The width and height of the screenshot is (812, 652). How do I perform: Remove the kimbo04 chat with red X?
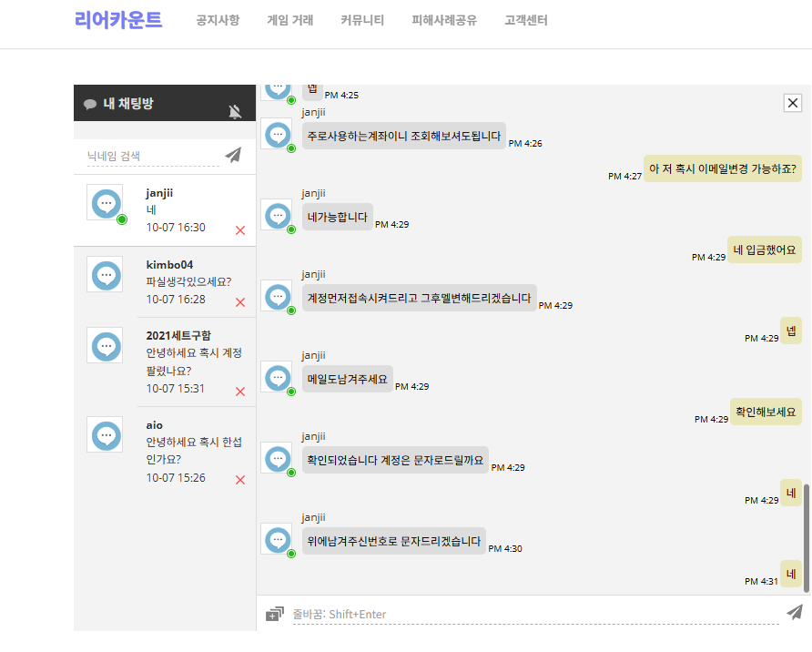pyautogui.click(x=240, y=301)
